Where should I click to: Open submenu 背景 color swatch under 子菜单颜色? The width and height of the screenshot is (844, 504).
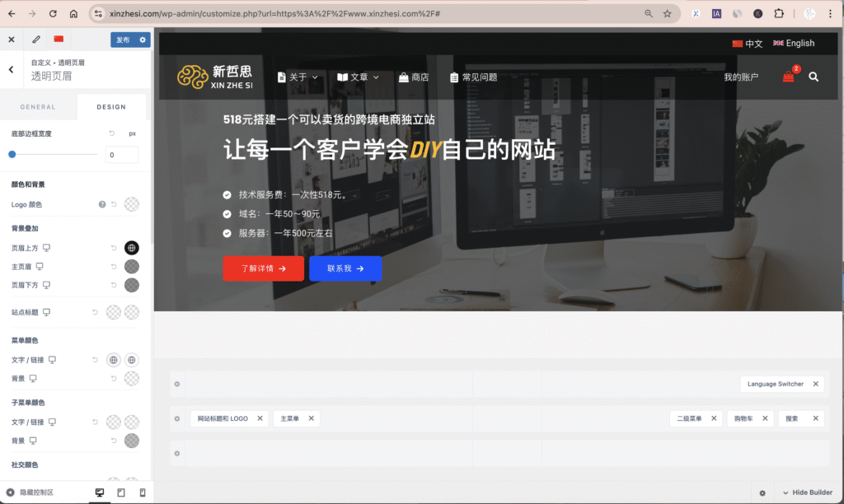click(132, 441)
